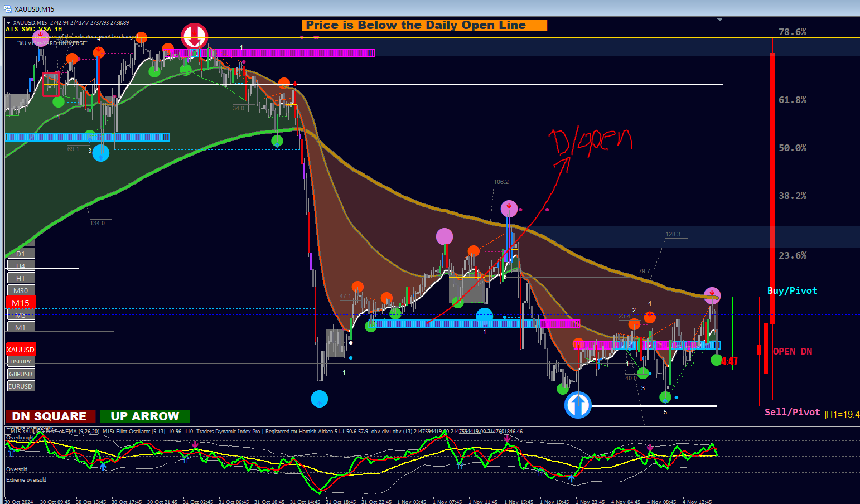This screenshot has height=504, width=860.
Task: Select the pink arrow circle at far right
Action: 712,295
